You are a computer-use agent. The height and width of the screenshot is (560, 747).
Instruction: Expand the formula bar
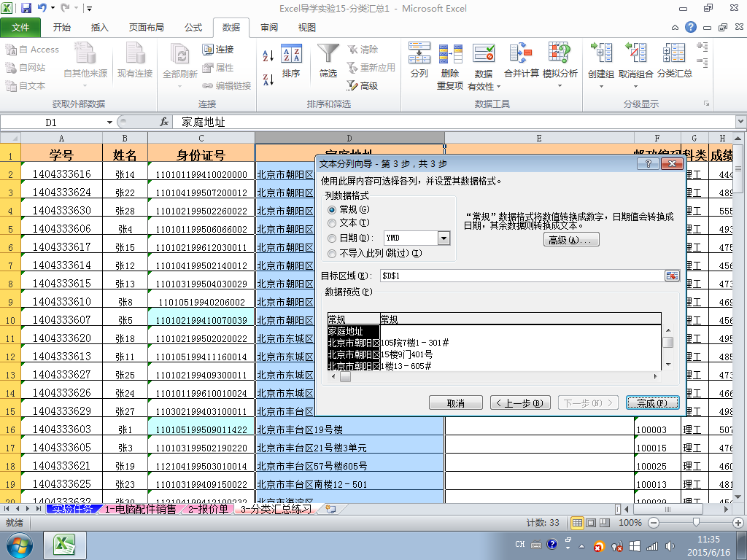click(741, 122)
